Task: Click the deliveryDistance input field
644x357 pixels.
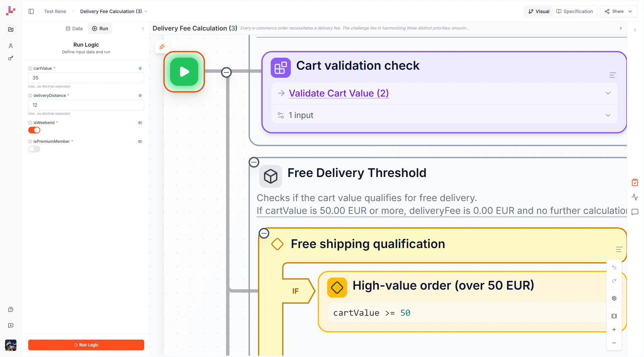Action: 86,105
